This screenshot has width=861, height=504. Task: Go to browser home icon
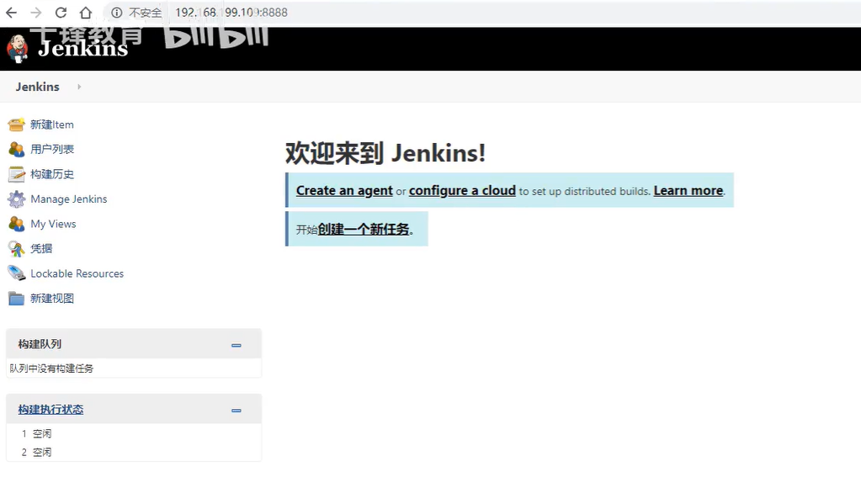tap(86, 12)
